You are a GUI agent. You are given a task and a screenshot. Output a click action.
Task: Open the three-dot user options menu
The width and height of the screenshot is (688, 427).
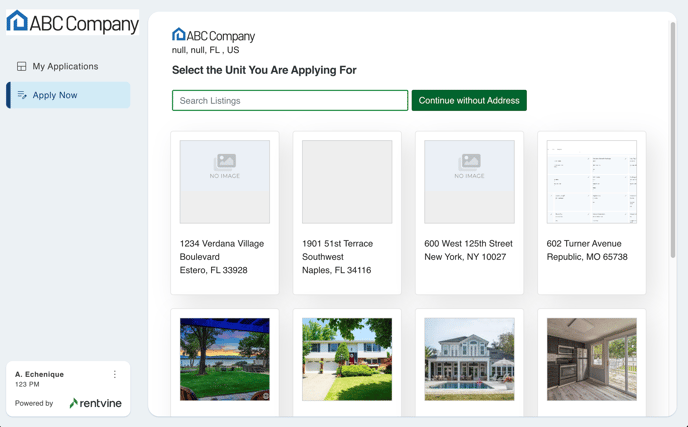pos(115,375)
